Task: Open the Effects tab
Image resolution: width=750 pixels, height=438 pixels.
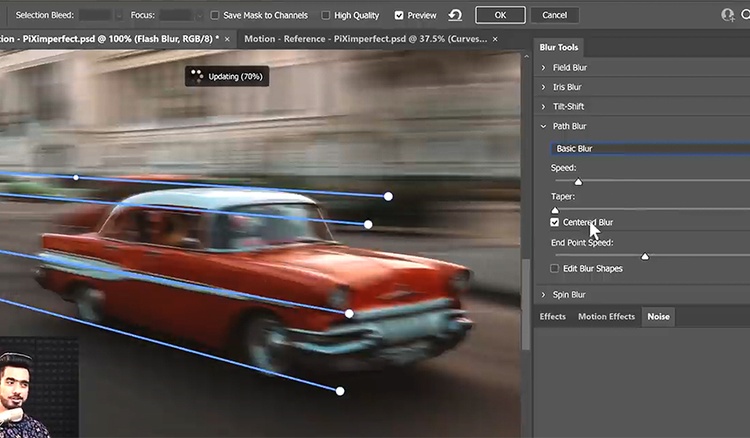Action: coord(553,317)
